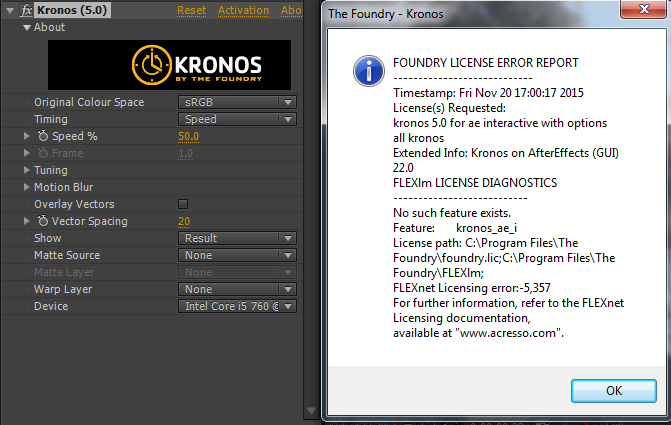The height and width of the screenshot is (425, 671).
Task: Open Show dropdown set to Result
Action: point(237,238)
